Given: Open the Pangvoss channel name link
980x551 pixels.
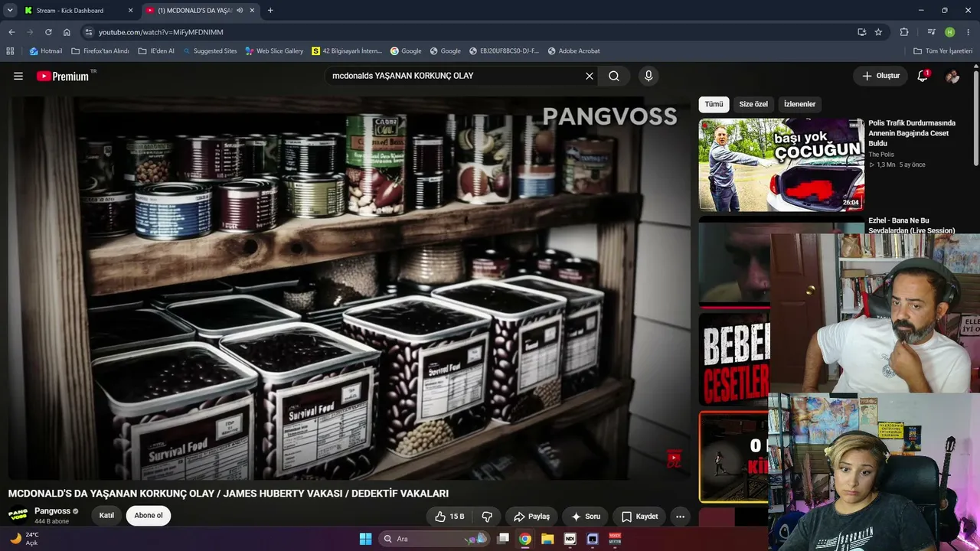Looking at the screenshot, I should (x=52, y=511).
